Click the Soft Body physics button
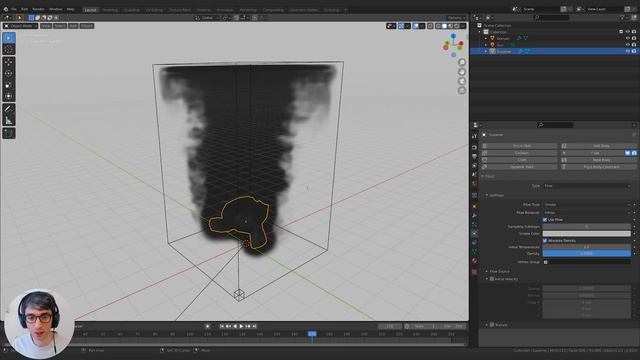Image resolution: width=640 pixels, height=360 pixels. click(598, 146)
